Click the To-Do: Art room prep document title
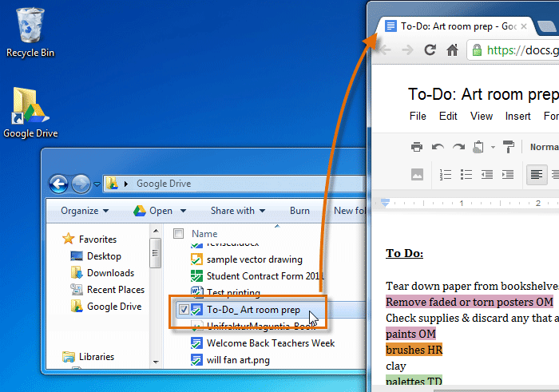Viewport: 559px width, 392px height. pos(483,94)
